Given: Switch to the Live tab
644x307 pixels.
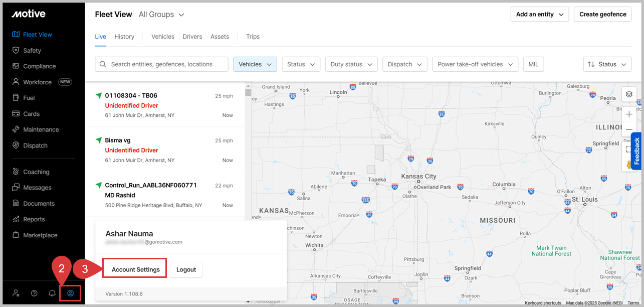Looking at the screenshot, I should [x=100, y=37].
